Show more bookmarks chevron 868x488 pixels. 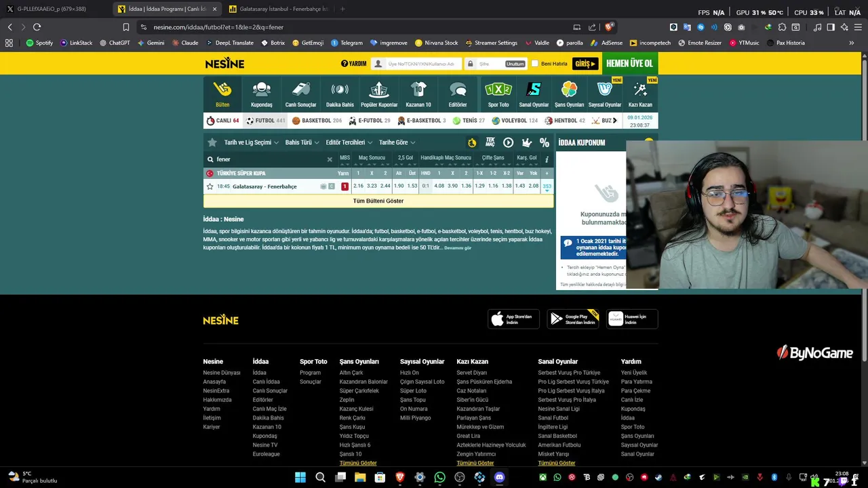[852, 43]
